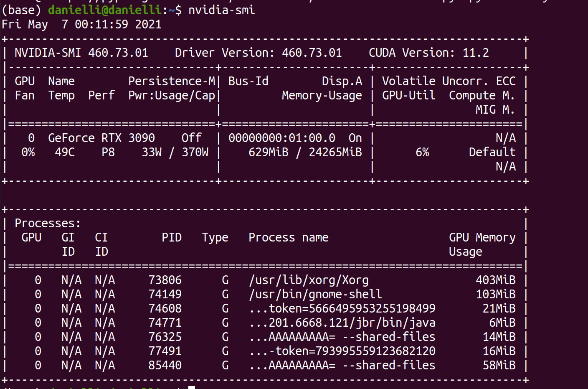Click power usage 33W / 370W
588x389 pixels.
pyautogui.click(x=175, y=152)
